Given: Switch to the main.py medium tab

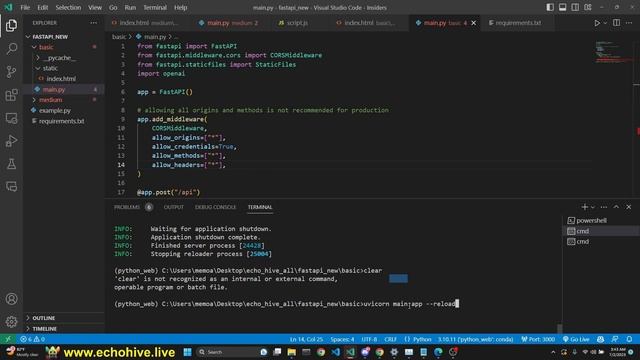Looking at the screenshot, I should [232, 23].
